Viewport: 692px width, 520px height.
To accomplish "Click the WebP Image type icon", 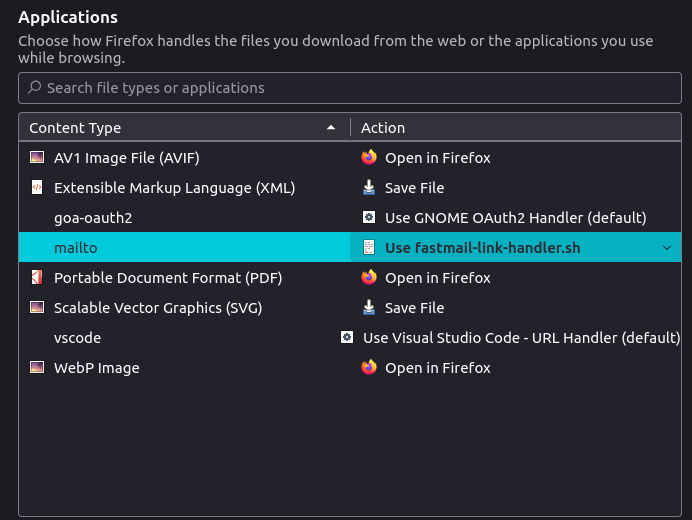I will [37, 367].
